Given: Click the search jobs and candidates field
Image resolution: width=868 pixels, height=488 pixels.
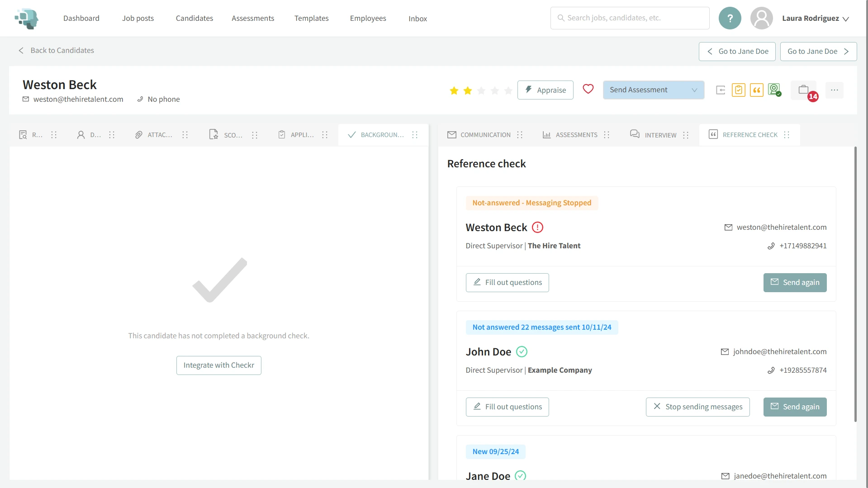Looking at the screenshot, I should coord(630,18).
